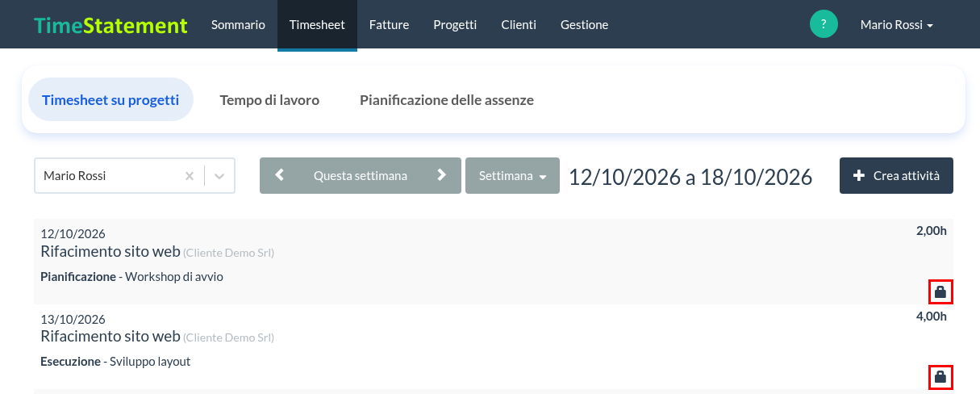The height and width of the screenshot is (394, 980).
Task: Open the Sommario menu item
Action: 238,24
